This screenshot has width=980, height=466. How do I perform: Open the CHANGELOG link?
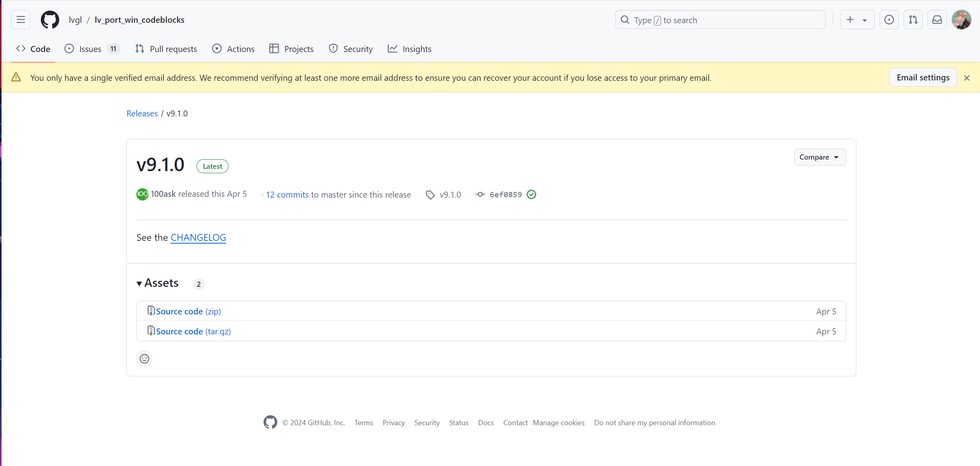click(x=198, y=238)
